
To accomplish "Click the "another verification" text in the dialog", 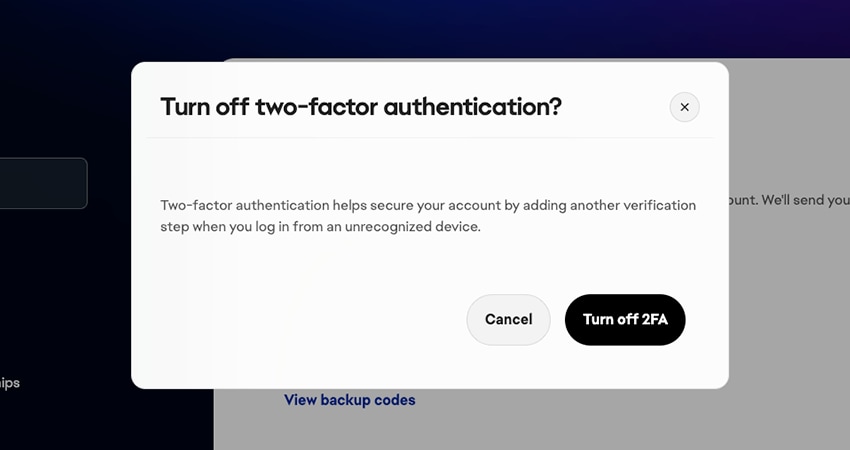I will point(634,205).
